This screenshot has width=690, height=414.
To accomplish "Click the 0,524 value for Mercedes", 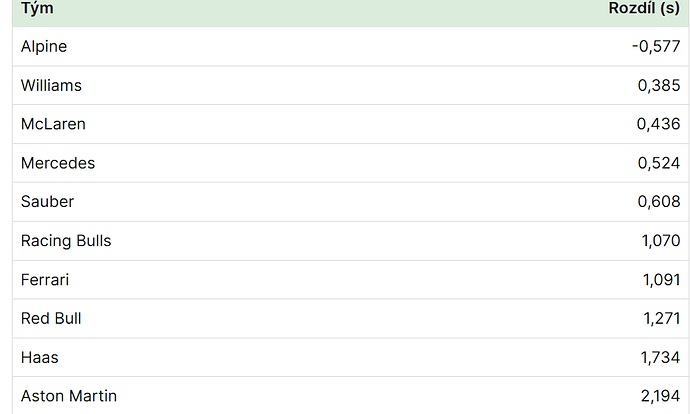I will (x=659, y=163).
